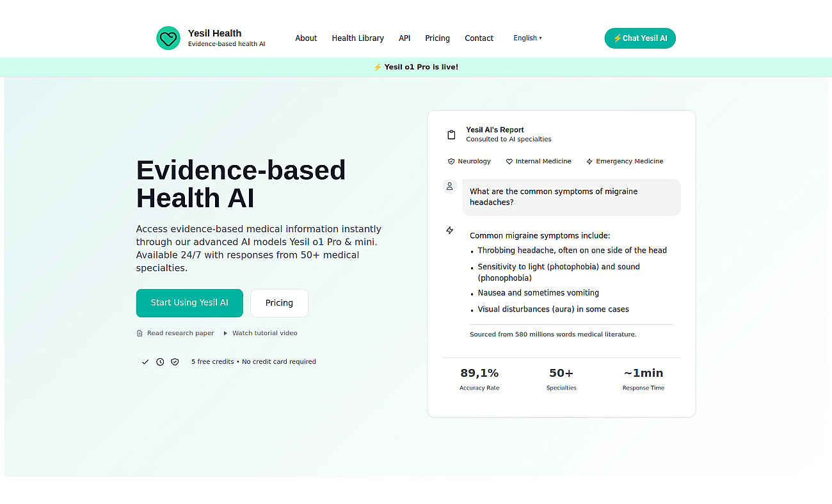Viewport: 832px width, 504px height.
Task: Click the shield icon next to Neurology
Action: click(x=451, y=162)
